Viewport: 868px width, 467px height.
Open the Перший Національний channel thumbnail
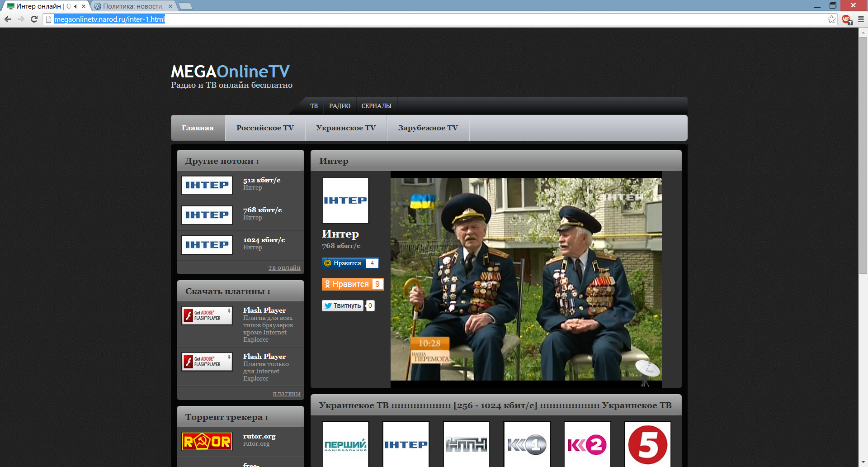[345, 445]
